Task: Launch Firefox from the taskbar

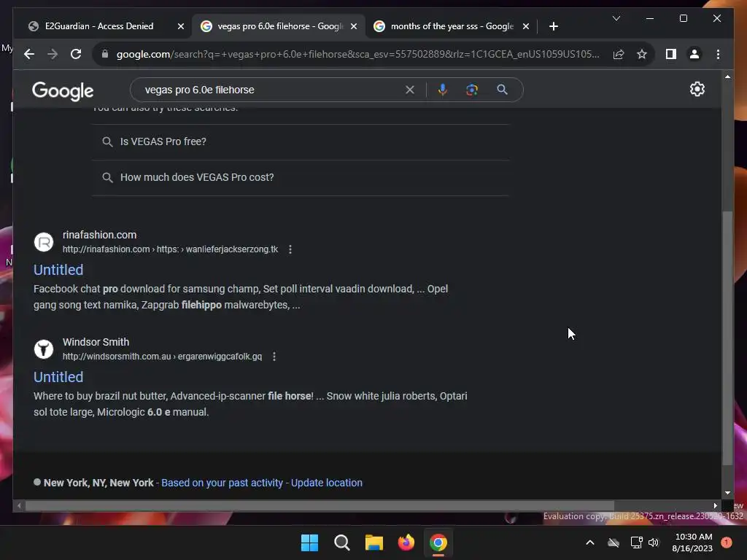Action: [x=406, y=542]
